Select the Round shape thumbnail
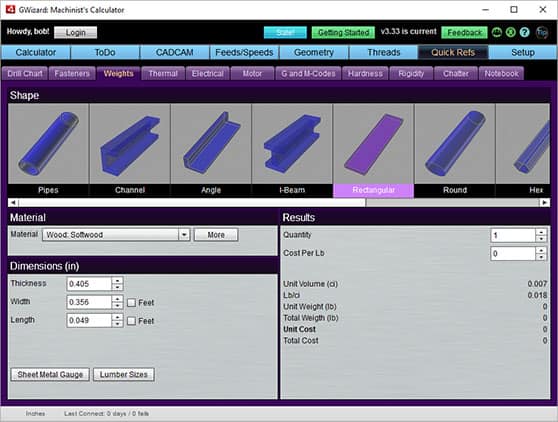The height and width of the screenshot is (422, 558). [x=455, y=150]
